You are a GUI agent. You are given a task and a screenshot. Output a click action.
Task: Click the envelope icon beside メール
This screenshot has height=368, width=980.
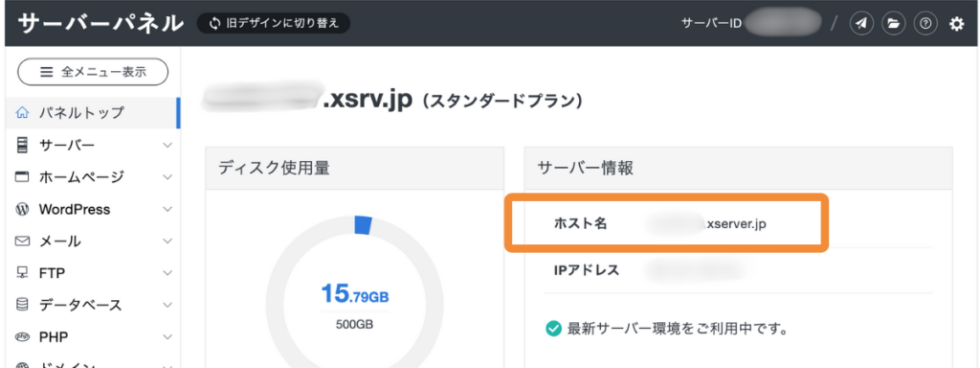click(x=23, y=241)
